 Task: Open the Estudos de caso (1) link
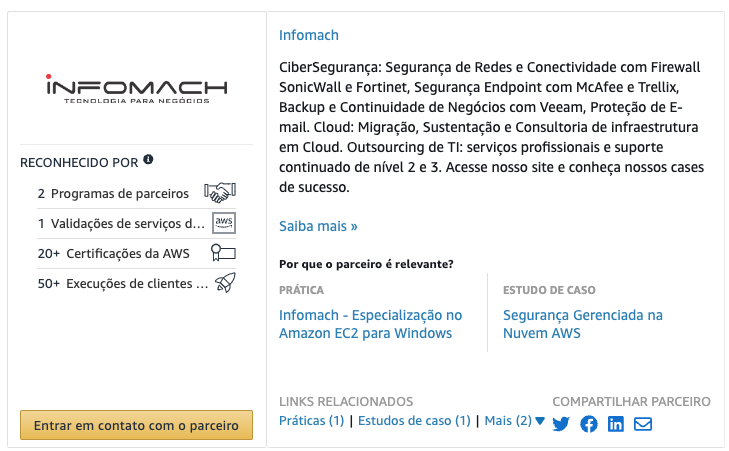(414, 421)
